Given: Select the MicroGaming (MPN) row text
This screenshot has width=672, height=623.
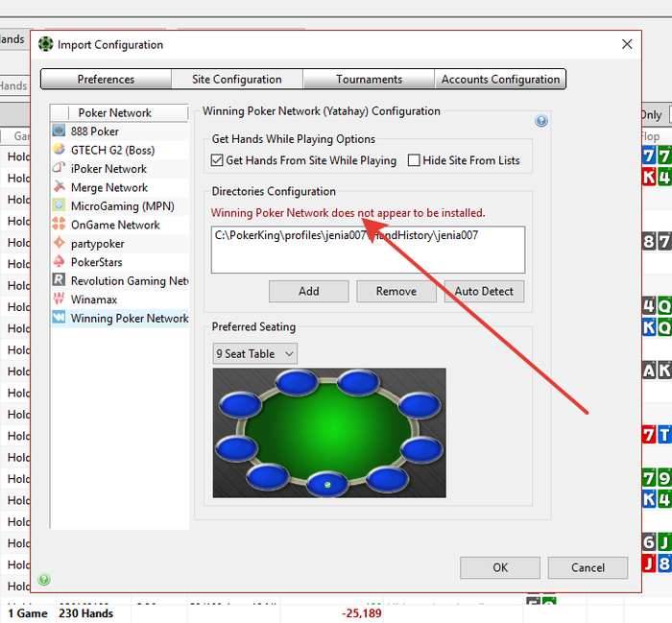Looking at the screenshot, I should click(123, 206).
